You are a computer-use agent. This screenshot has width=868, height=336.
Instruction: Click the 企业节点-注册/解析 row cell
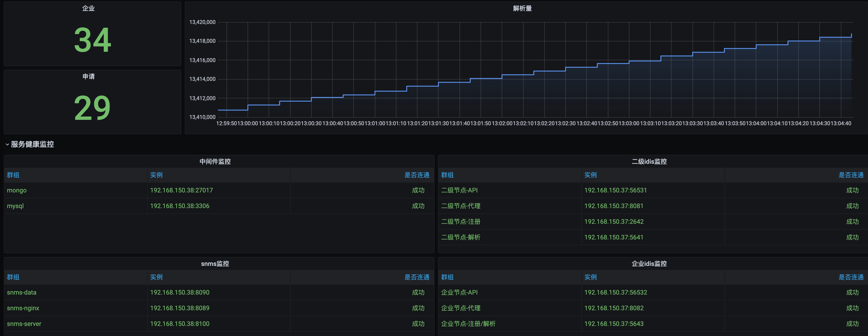[468, 324]
